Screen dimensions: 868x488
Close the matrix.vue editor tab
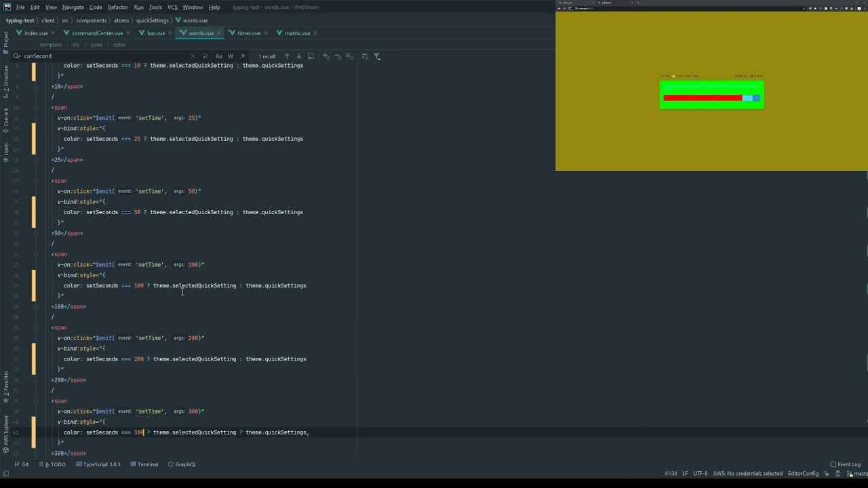315,33
